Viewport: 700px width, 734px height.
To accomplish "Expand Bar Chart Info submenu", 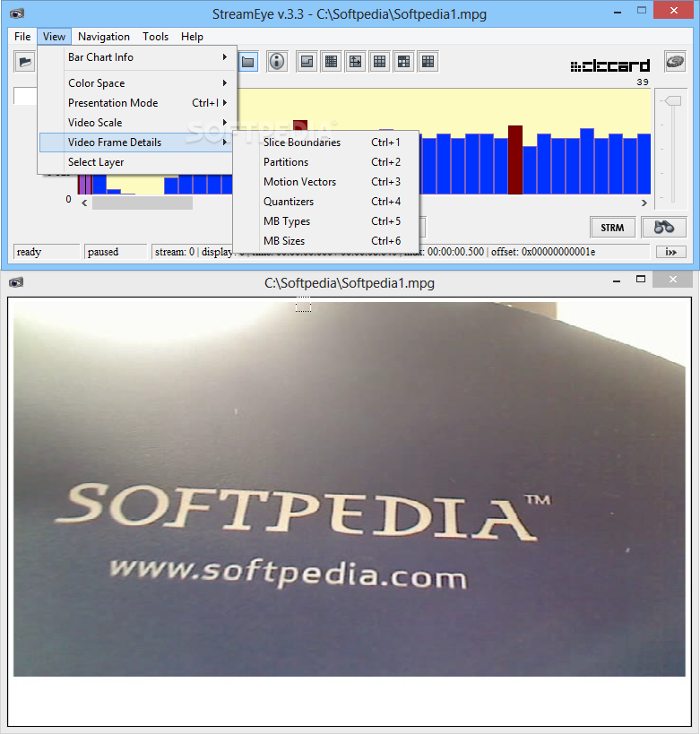I will 135,57.
